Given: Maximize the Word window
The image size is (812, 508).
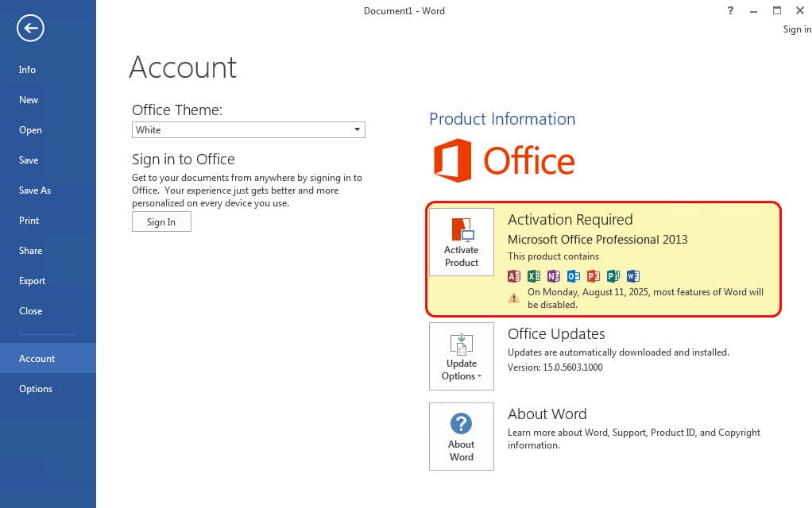Looking at the screenshot, I should tap(777, 10).
